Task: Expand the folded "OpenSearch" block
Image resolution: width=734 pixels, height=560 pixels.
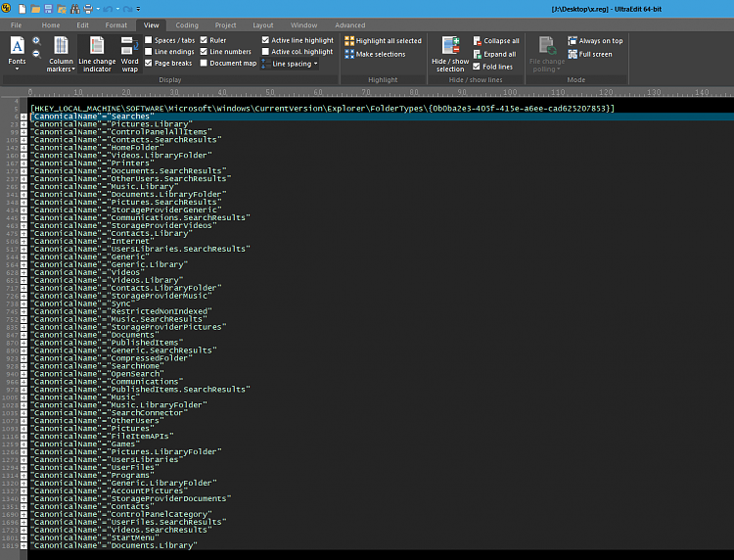Action: pos(23,374)
